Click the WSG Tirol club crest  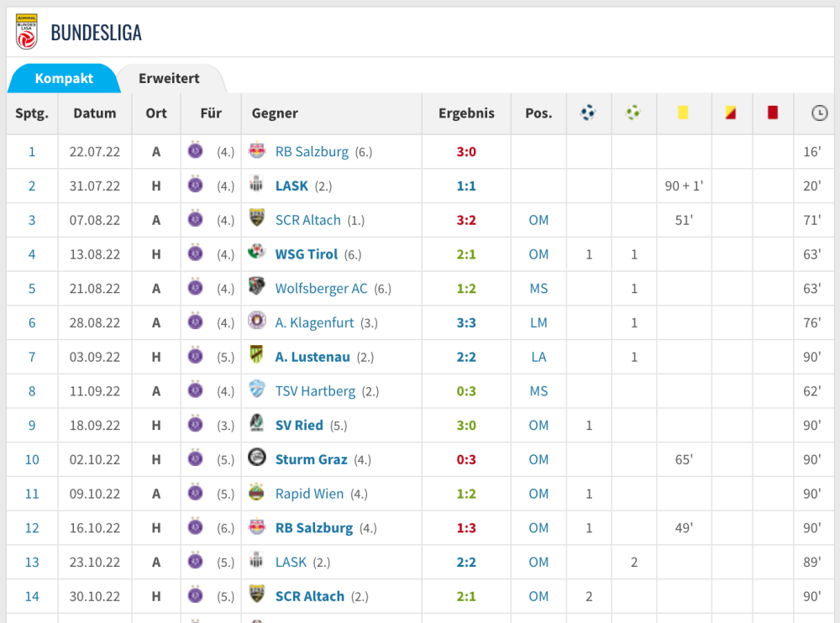(x=257, y=254)
